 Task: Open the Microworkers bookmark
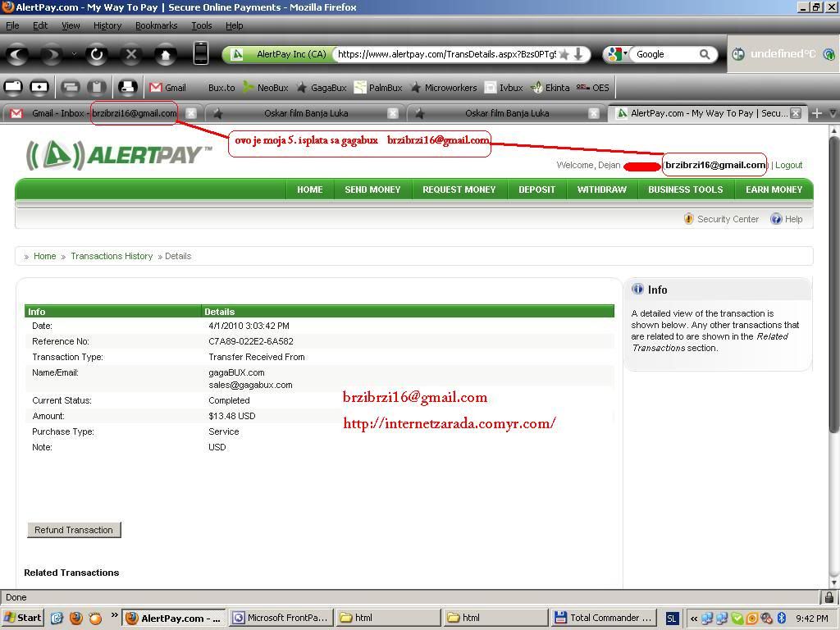click(x=444, y=87)
